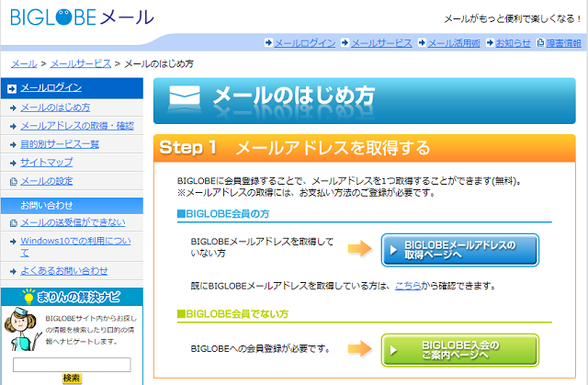This screenshot has height=385, width=588.
Task: Select サイトマップ in sidebar
Action: (x=47, y=163)
